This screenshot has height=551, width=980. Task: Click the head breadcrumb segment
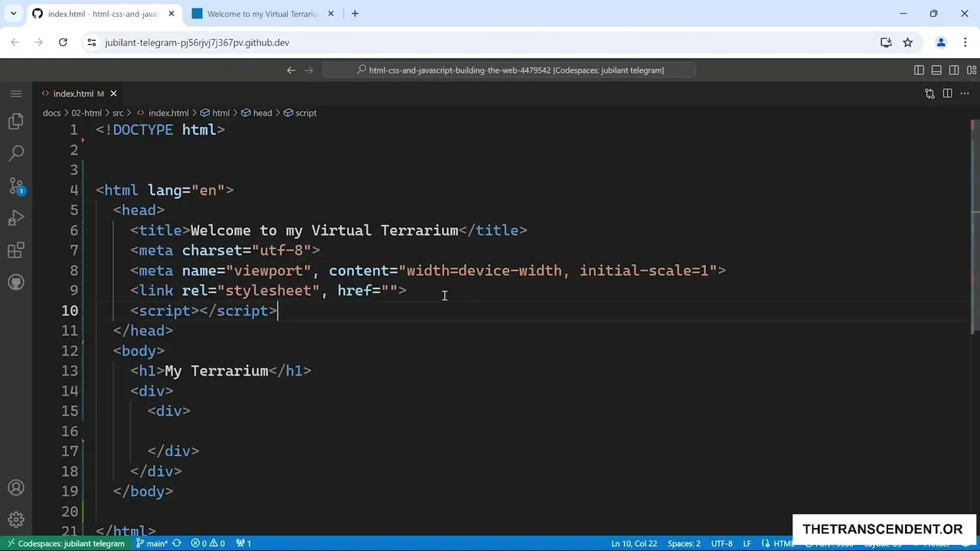click(x=257, y=112)
